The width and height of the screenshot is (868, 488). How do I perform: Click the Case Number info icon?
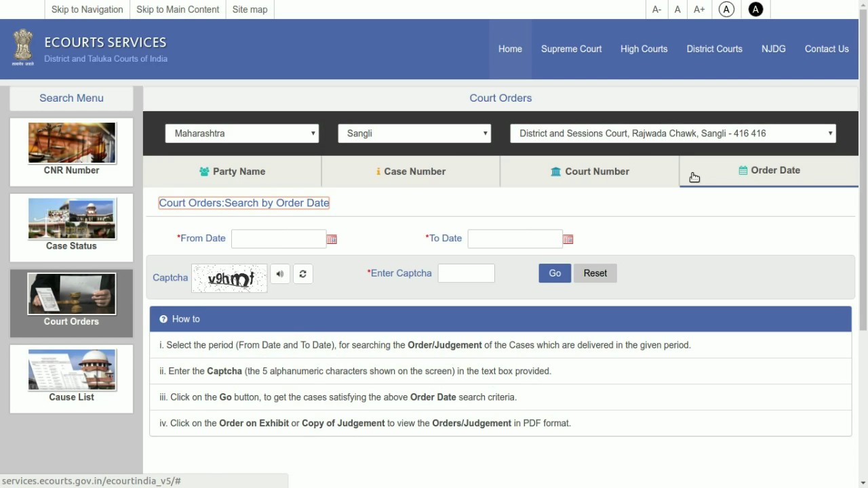coord(378,171)
